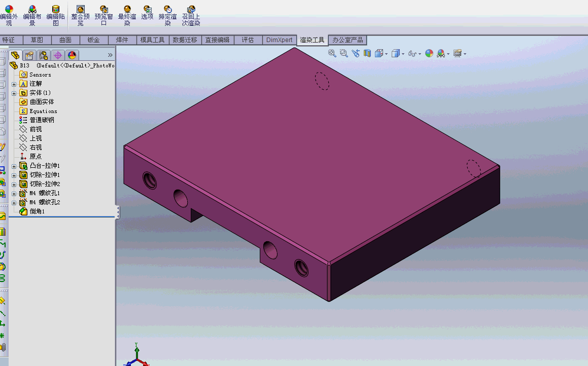Open Preview Window (预览窗口)
The image size is (588, 366).
coord(104,15)
